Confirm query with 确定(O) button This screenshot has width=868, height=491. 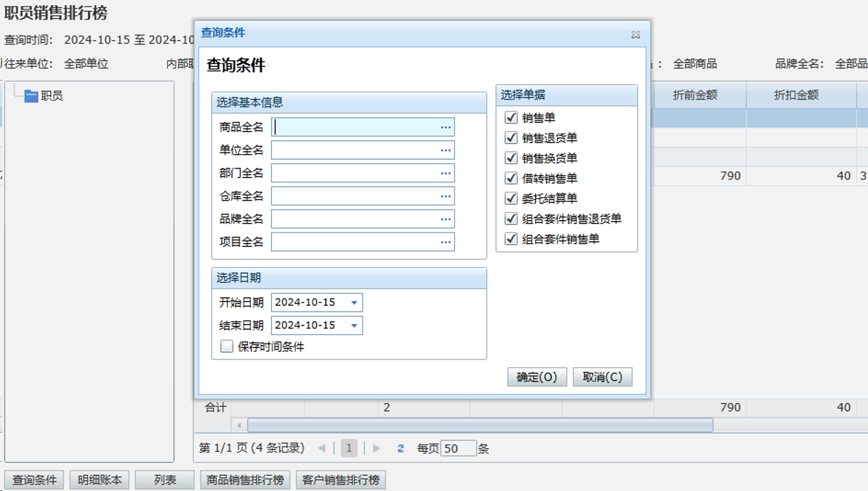537,377
